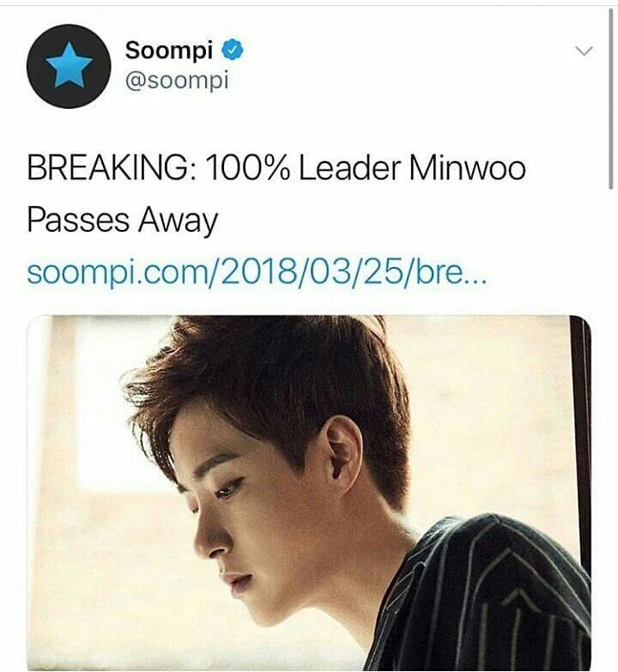Click the blue verified checkmark badge

(x=233, y=50)
